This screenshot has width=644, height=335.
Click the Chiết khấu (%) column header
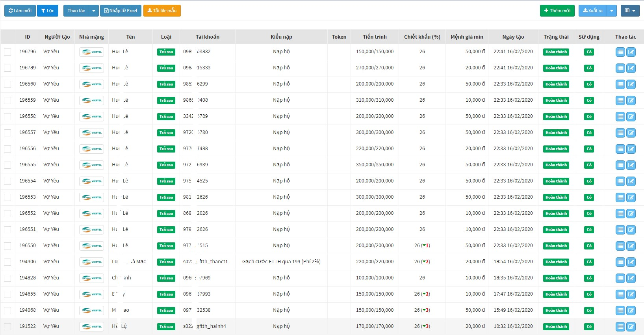point(422,37)
